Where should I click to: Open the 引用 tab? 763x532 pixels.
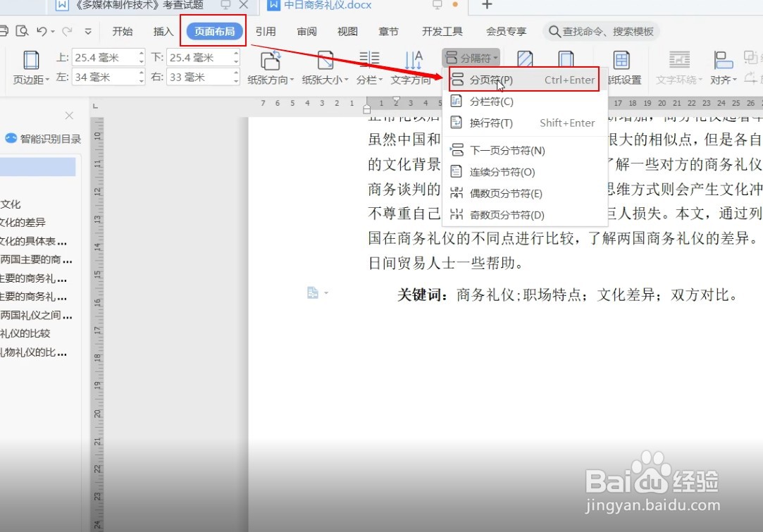266,31
